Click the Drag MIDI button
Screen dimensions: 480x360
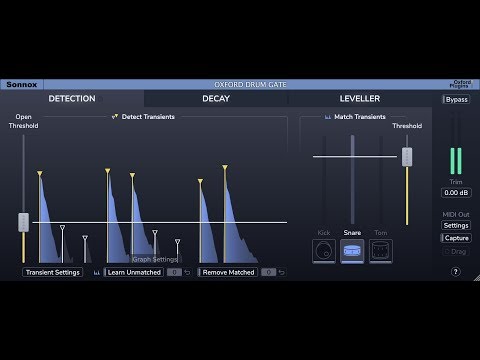456,251
